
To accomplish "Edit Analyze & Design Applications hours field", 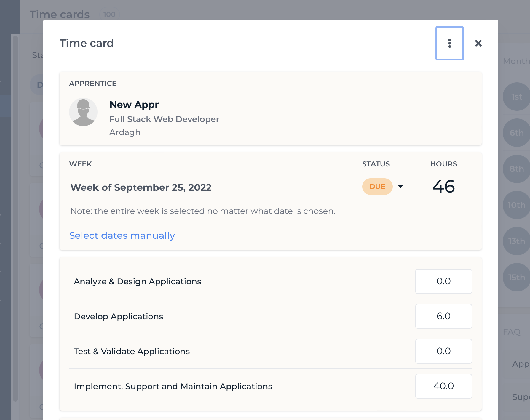I will 443,281.
